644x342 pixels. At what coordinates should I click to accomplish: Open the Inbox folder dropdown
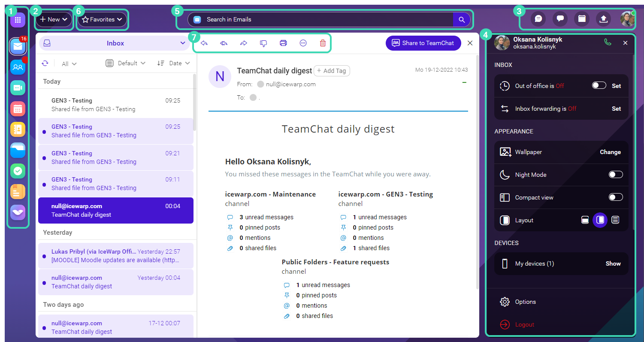(x=115, y=43)
